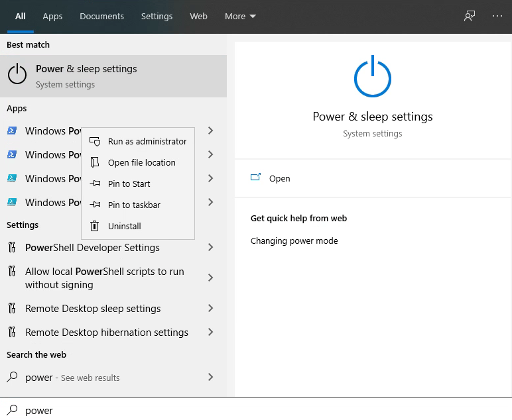Screen dimensions: 512x420
Task: Click settings icon beside Remote Desktop hibernation settings
Action: point(12,332)
